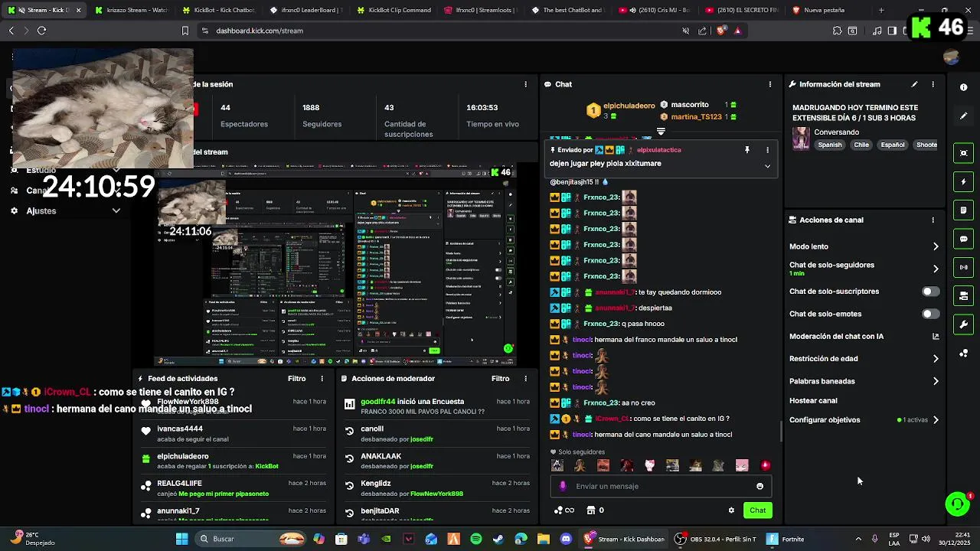Expand Configurar objetivos arrow

[x=936, y=420]
